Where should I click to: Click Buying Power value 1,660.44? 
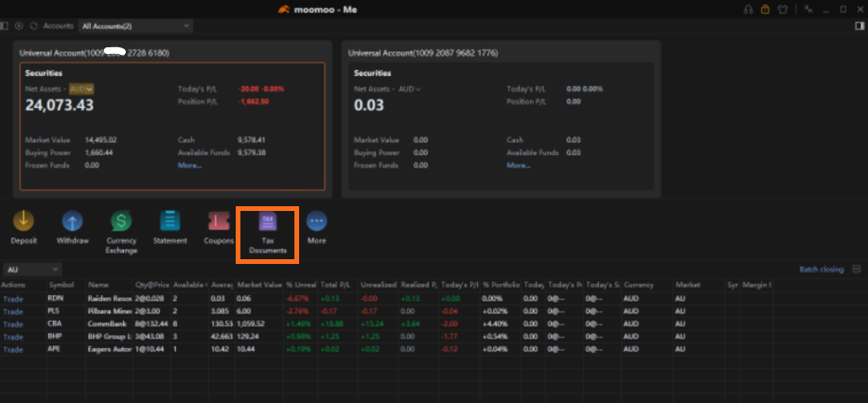[99, 153]
